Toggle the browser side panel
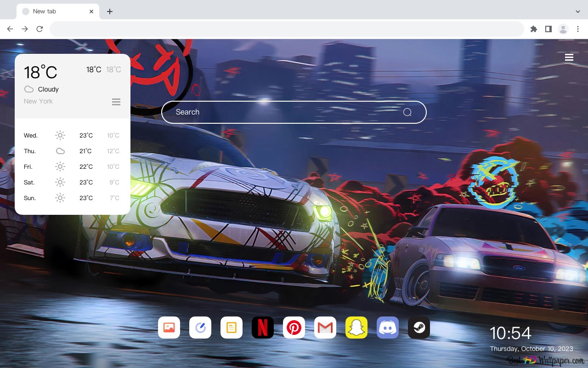The width and height of the screenshot is (588, 368). click(548, 29)
